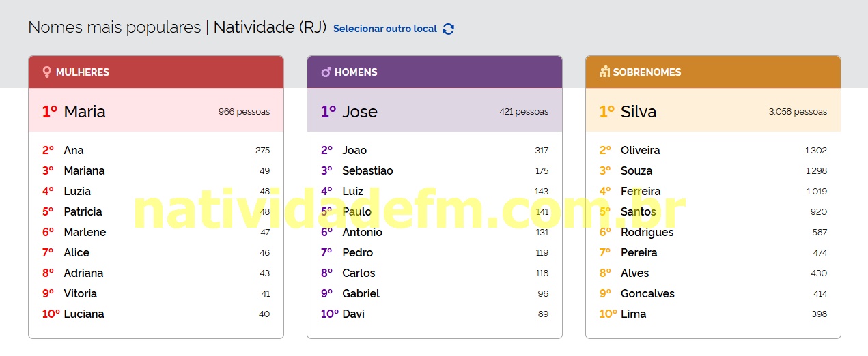Select Luciana in the women's ranking
The image size is (868, 356).
pos(84,314)
